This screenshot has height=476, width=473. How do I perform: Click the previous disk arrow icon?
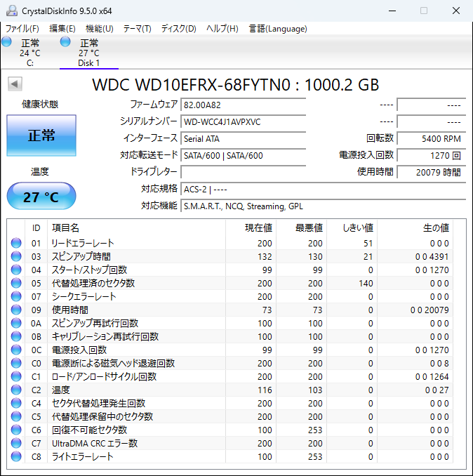[x=15, y=84]
